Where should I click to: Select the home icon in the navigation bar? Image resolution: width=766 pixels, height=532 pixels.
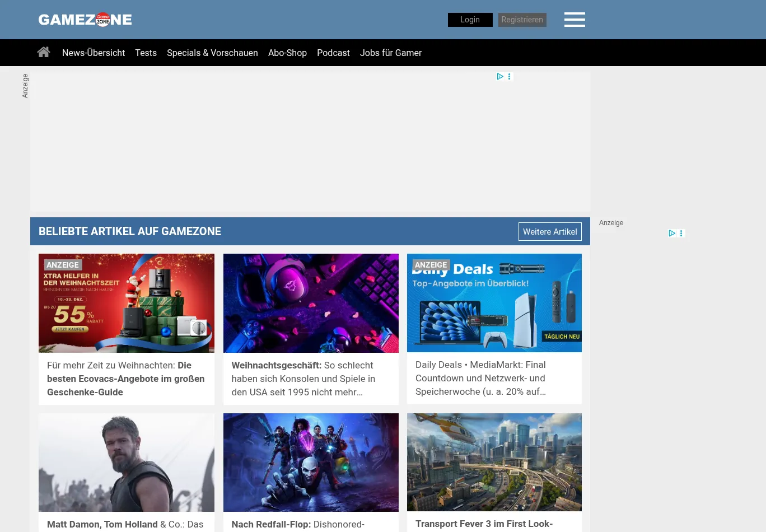click(x=44, y=52)
